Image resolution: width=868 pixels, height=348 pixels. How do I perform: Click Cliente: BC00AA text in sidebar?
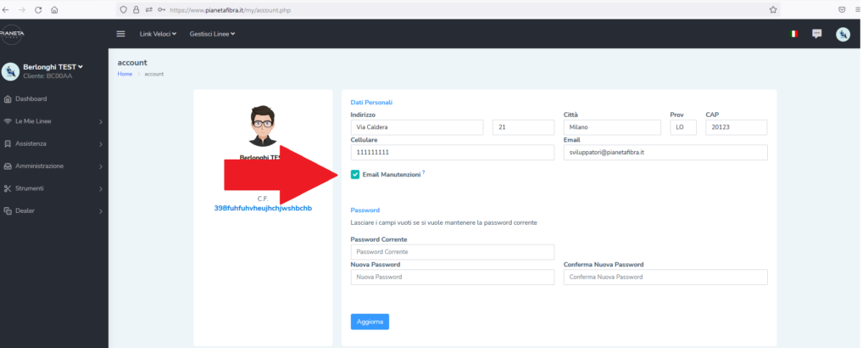47,76
